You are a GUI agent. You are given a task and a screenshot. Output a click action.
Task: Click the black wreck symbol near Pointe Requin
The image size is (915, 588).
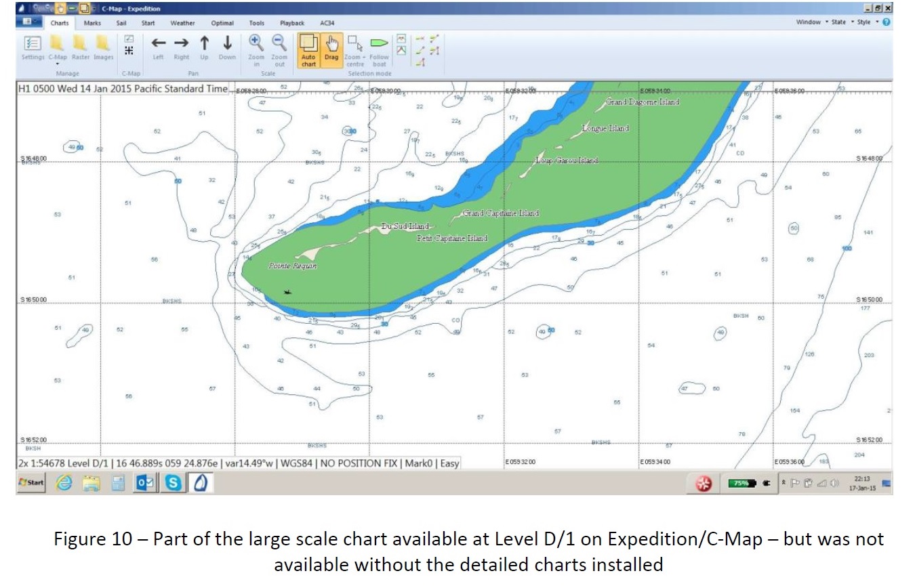coord(289,292)
